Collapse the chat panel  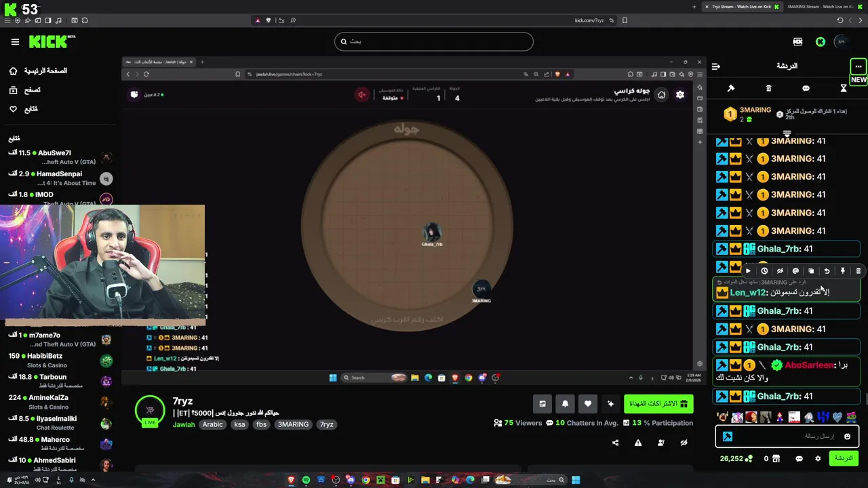tap(716, 66)
